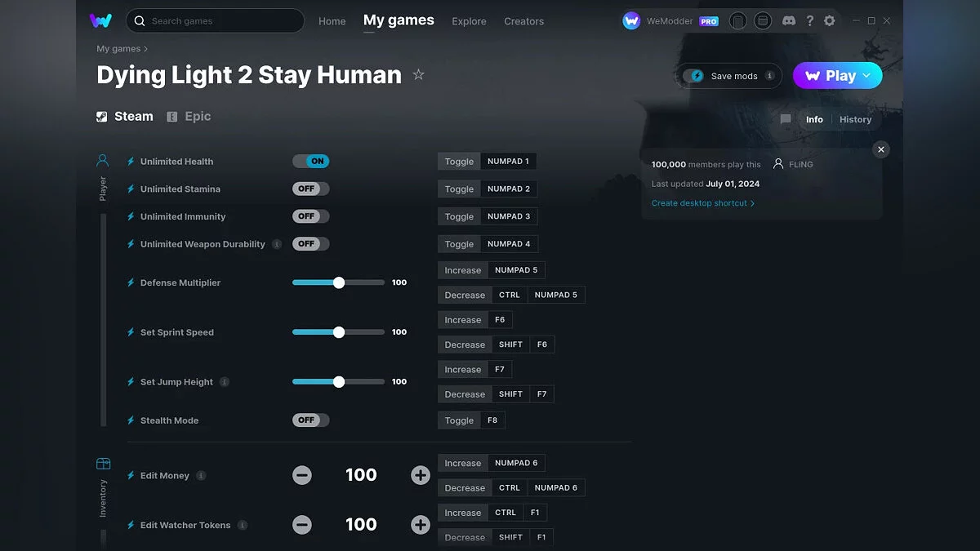Click the Create desktop shortcut link
980x551 pixels.
702,203
